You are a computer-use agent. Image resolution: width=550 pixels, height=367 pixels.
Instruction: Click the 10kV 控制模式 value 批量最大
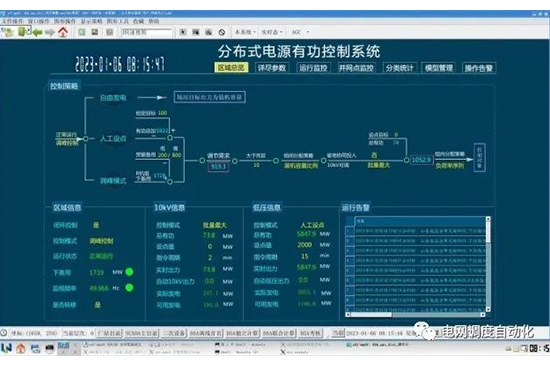tap(215, 225)
